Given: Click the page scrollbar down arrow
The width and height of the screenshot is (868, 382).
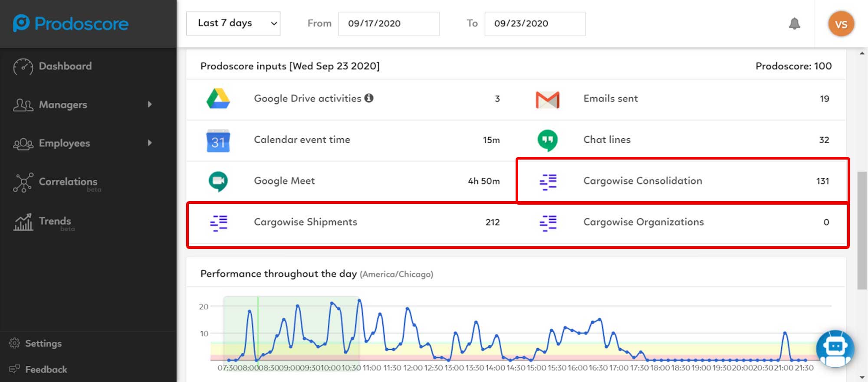Looking at the screenshot, I should click(x=862, y=377).
